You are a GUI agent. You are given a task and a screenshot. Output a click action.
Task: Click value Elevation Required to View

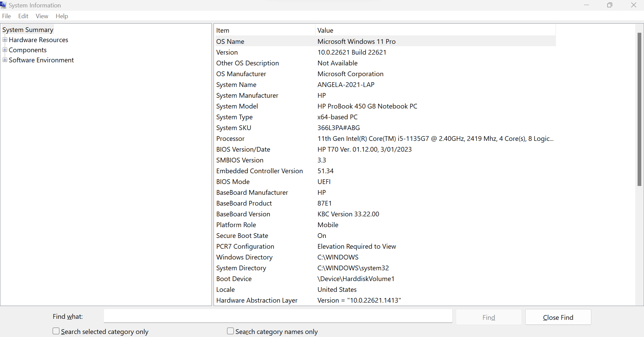(x=357, y=246)
